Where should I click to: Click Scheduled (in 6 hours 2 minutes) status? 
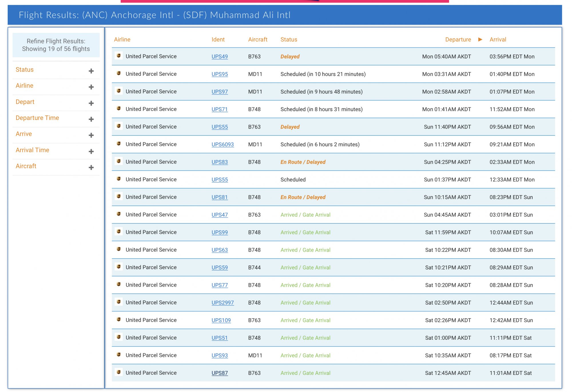320,144
